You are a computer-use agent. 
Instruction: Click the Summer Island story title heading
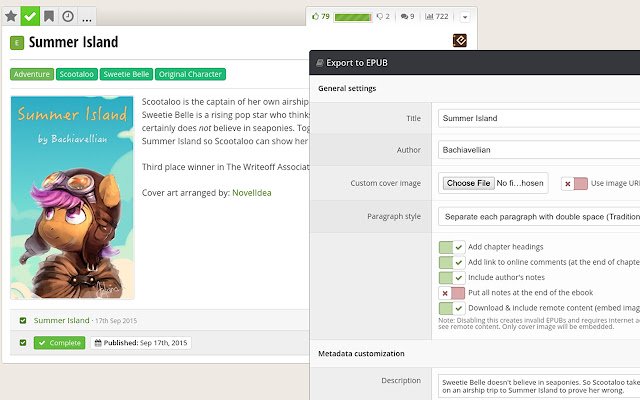pyautogui.click(x=73, y=42)
